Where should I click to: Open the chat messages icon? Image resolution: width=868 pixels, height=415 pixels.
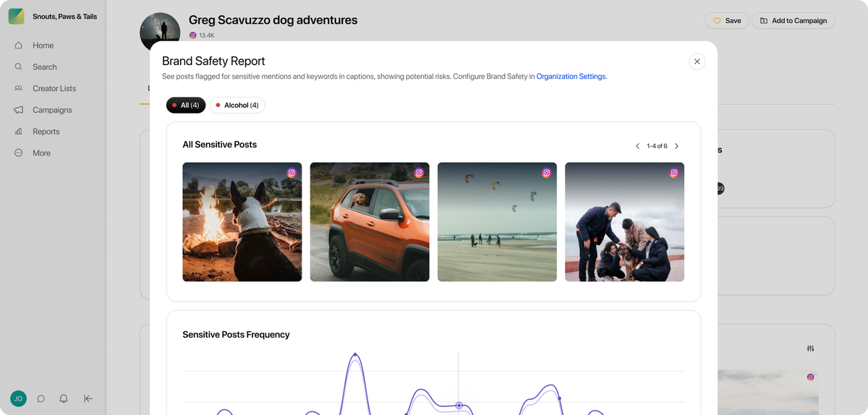pyautogui.click(x=41, y=398)
